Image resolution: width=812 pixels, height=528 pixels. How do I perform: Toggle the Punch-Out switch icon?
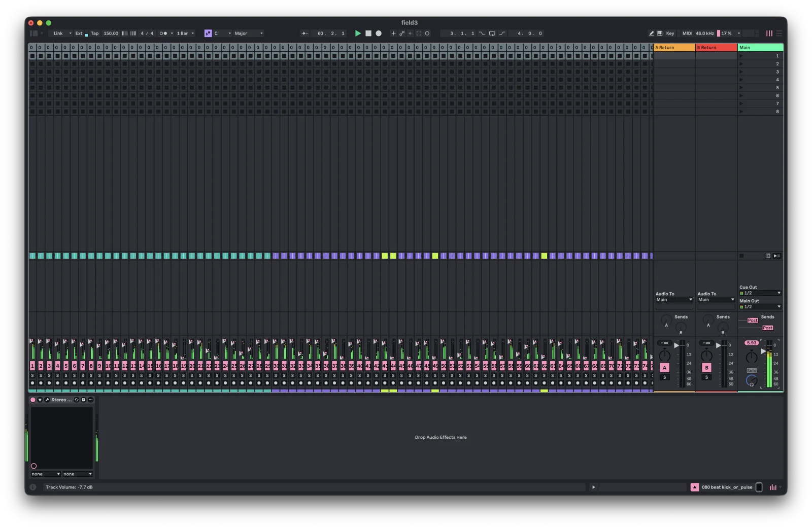click(502, 33)
